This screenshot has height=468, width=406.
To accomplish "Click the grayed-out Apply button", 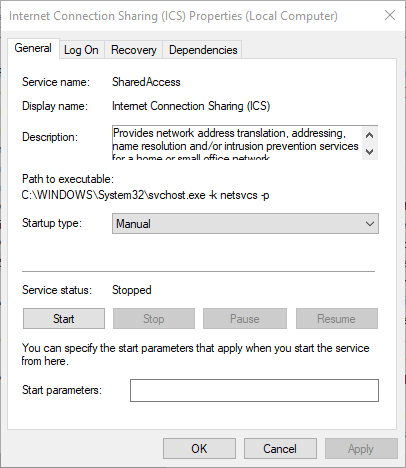I will click(361, 449).
